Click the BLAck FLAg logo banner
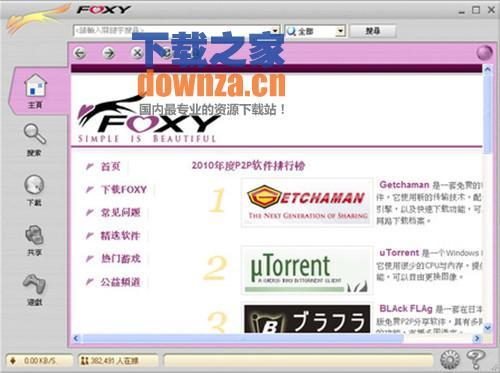Image resolution: width=500 pixels, height=373 pixels. coord(307,318)
